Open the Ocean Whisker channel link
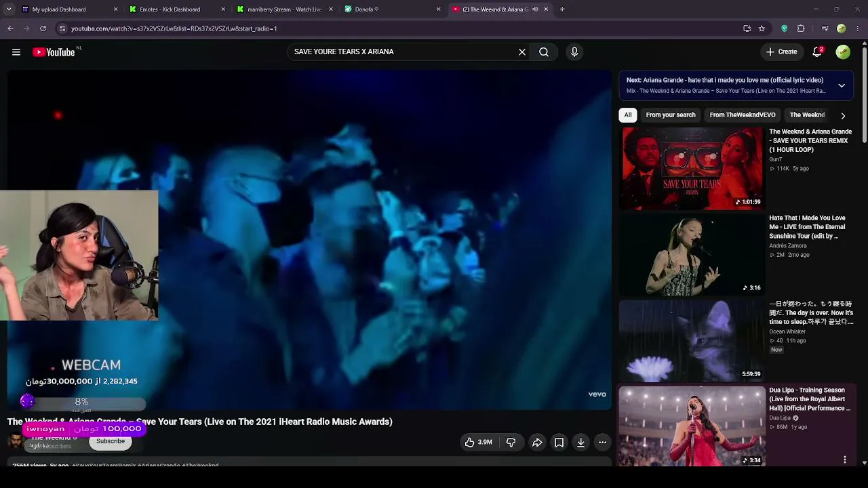Viewport: 868px width, 488px height. [787, 332]
